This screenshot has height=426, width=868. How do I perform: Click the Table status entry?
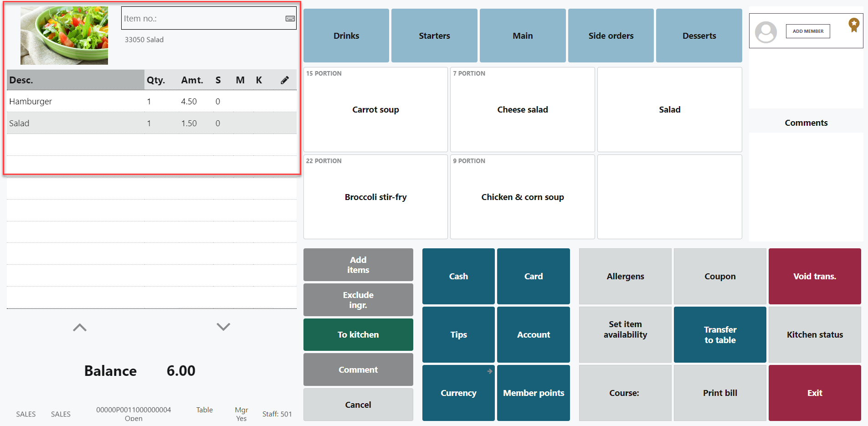(205, 410)
